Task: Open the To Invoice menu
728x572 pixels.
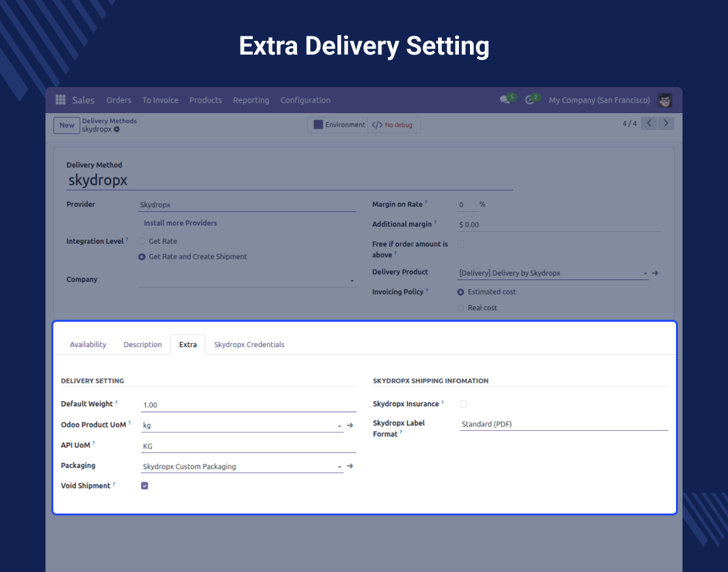Action: point(160,100)
